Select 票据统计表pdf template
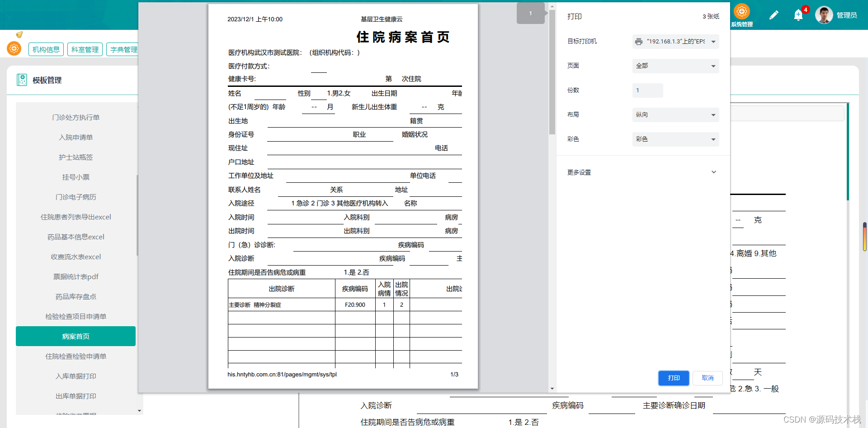Image resolution: width=868 pixels, height=428 pixels. [76, 276]
